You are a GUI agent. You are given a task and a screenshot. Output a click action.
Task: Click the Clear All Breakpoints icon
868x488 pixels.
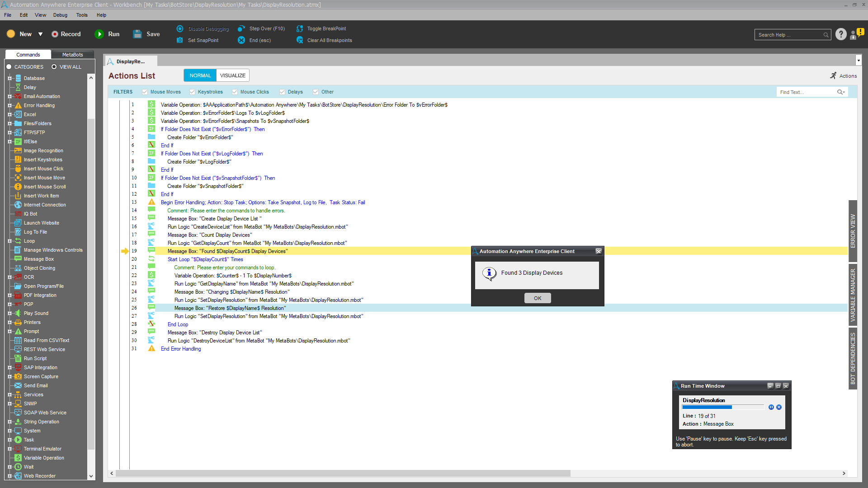pos(299,40)
